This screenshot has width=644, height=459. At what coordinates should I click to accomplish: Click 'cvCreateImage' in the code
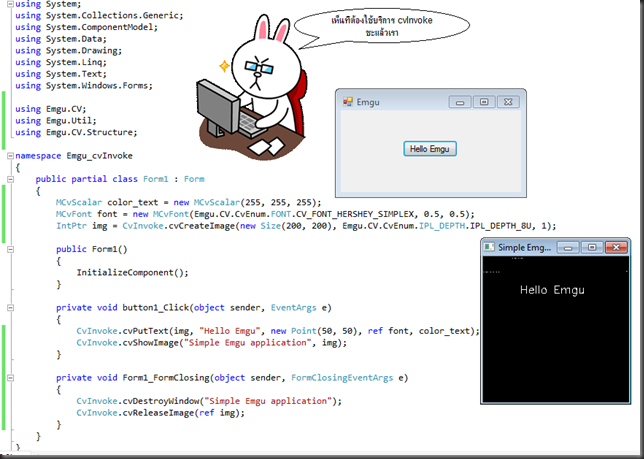click(202, 226)
